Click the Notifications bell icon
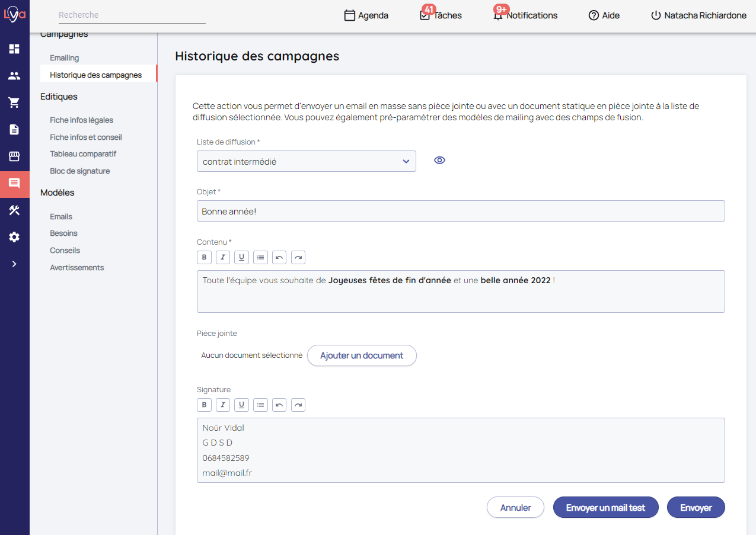Viewport: 756px width, 535px height. pyautogui.click(x=498, y=16)
